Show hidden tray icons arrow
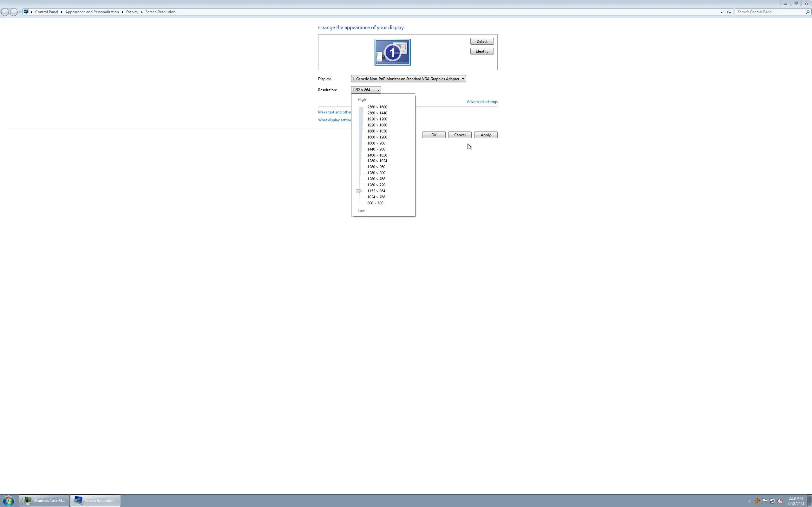The height and width of the screenshot is (507, 812). point(749,501)
